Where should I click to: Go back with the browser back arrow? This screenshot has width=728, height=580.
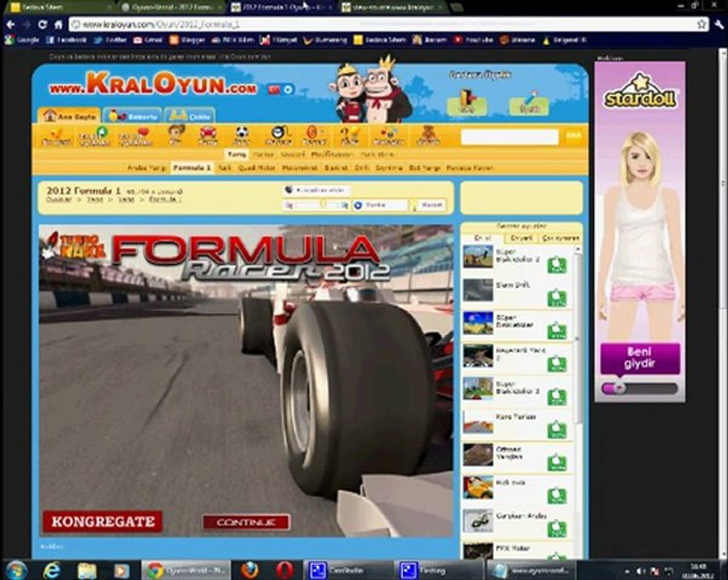pos(10,24)
